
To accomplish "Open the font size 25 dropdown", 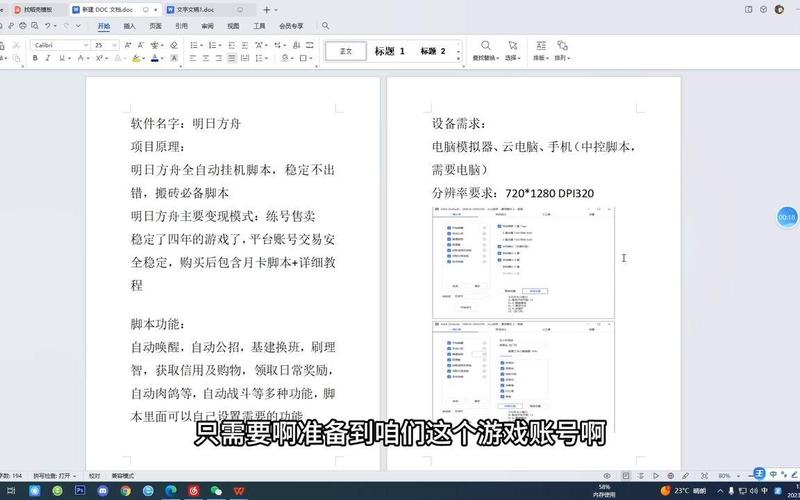I will point(114,45).
